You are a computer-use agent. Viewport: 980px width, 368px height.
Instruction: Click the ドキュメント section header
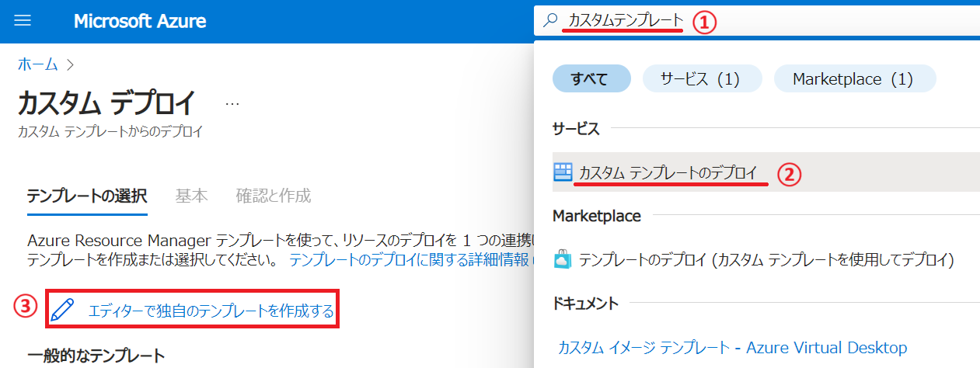coord(585,303)
